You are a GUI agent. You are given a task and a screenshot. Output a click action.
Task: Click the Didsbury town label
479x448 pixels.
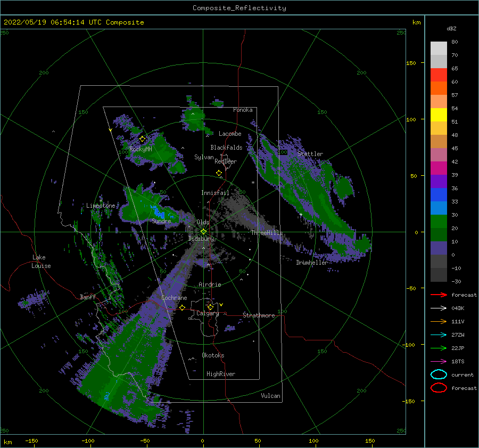coord(201,239)
